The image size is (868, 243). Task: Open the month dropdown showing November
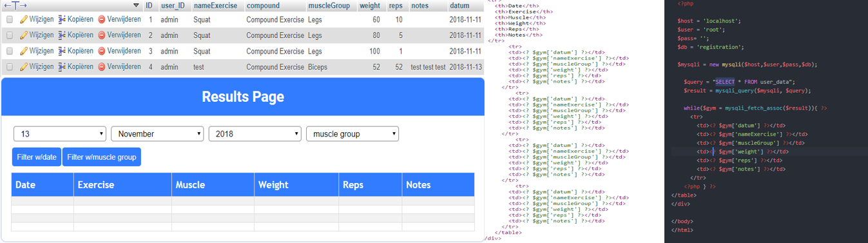(x=157, y=133)
